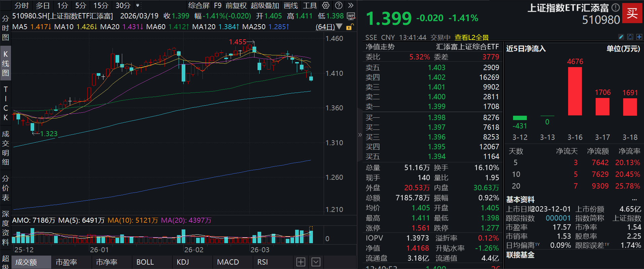Open the 画线 drawing tools

pos(291,5)
